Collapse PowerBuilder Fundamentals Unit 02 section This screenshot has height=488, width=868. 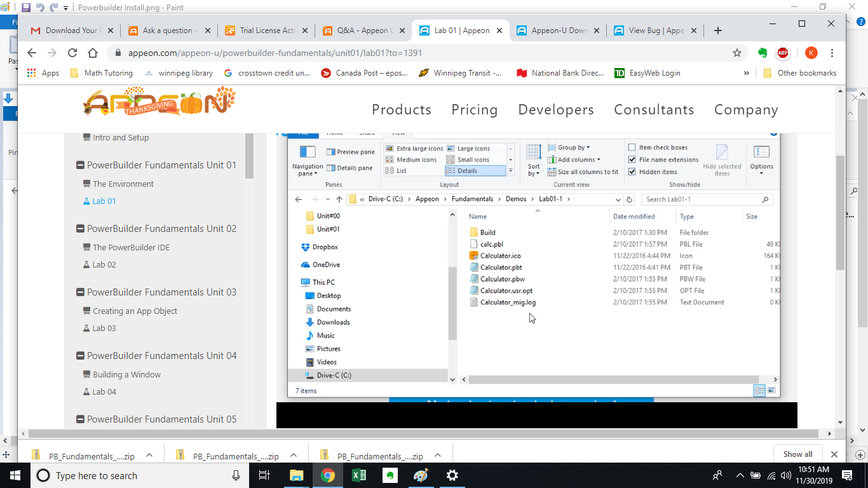(x=81, y=229)
